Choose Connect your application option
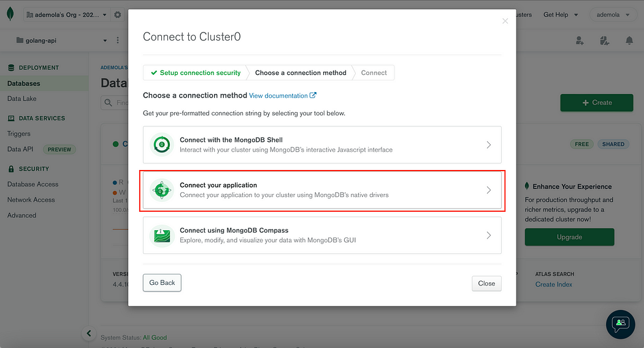The width and height of the screenshot is (644, 348). tap(322, 190)
